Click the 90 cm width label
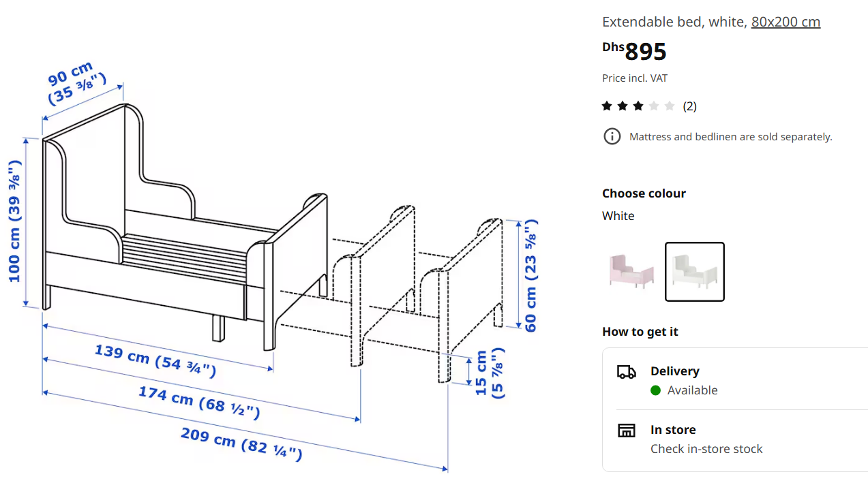 click(x=76, y=82)
